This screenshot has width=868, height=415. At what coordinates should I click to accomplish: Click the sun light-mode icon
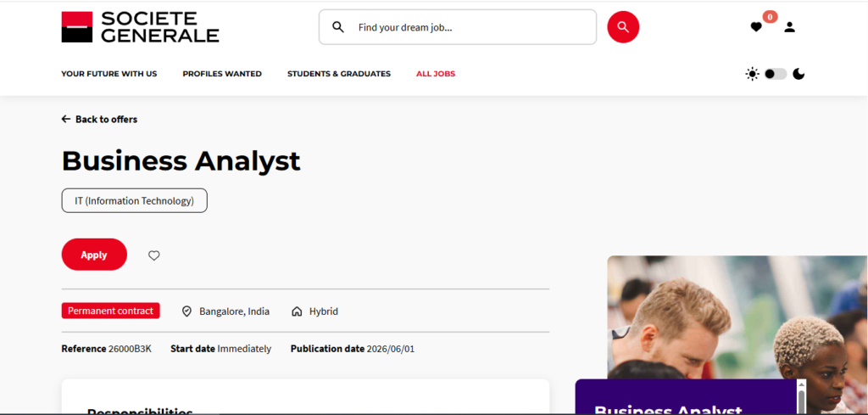click(752, 74)
